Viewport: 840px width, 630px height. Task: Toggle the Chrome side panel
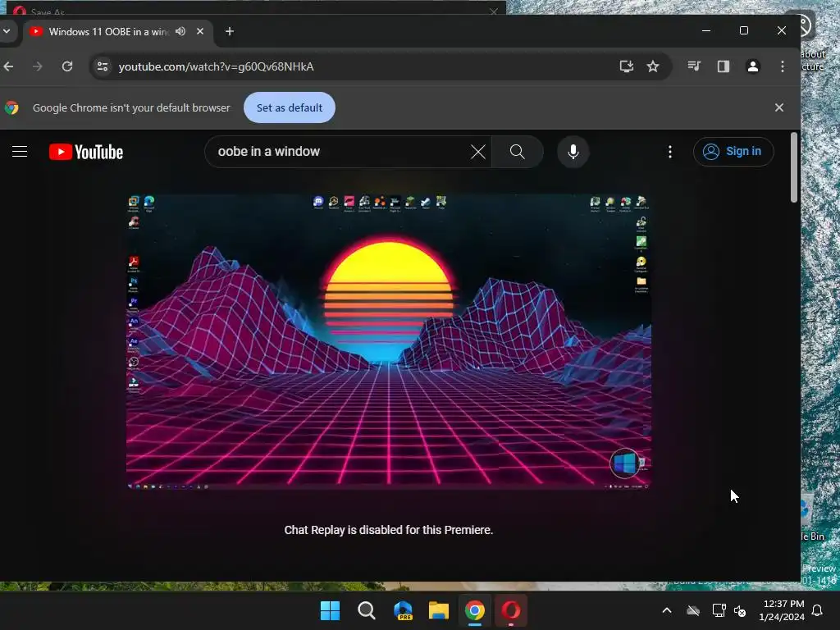pyautogui.click(x=724, y=66)
